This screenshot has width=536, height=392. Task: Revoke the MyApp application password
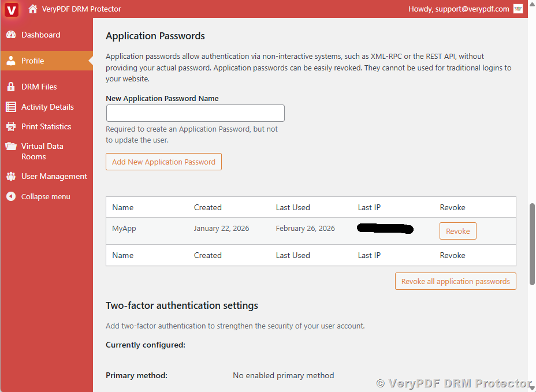pyautogui.click(x=457, y=231)
